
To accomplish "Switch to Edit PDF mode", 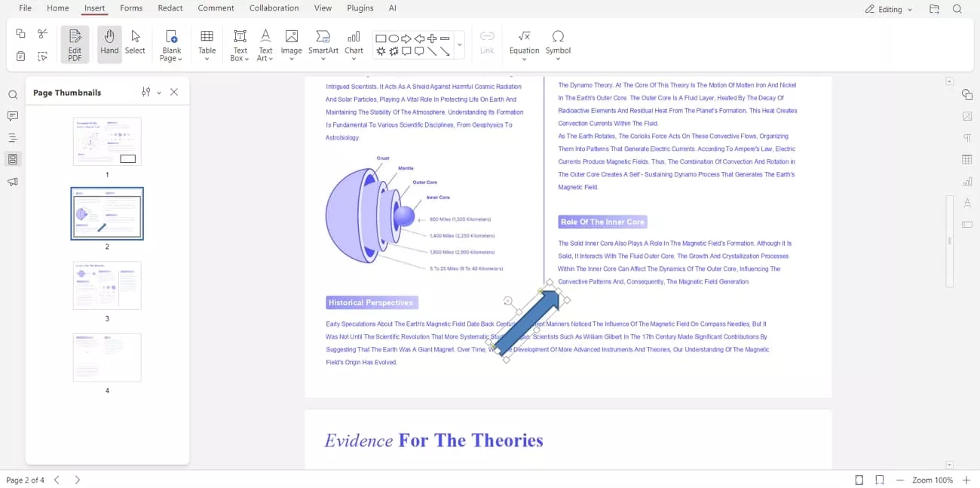I will click(75, 44).
